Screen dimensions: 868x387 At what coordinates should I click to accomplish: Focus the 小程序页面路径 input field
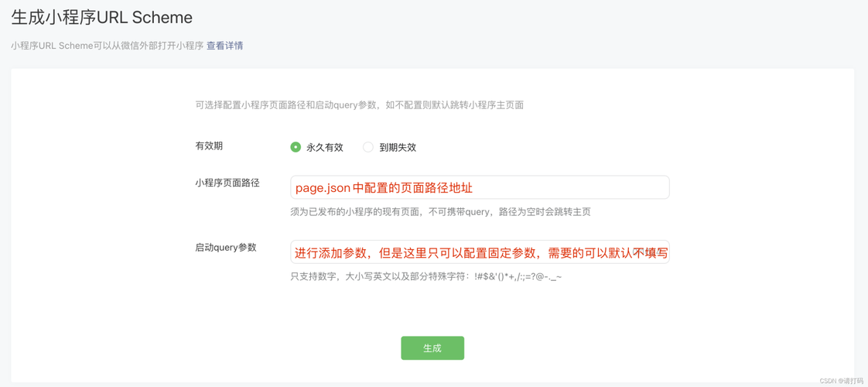480,187
